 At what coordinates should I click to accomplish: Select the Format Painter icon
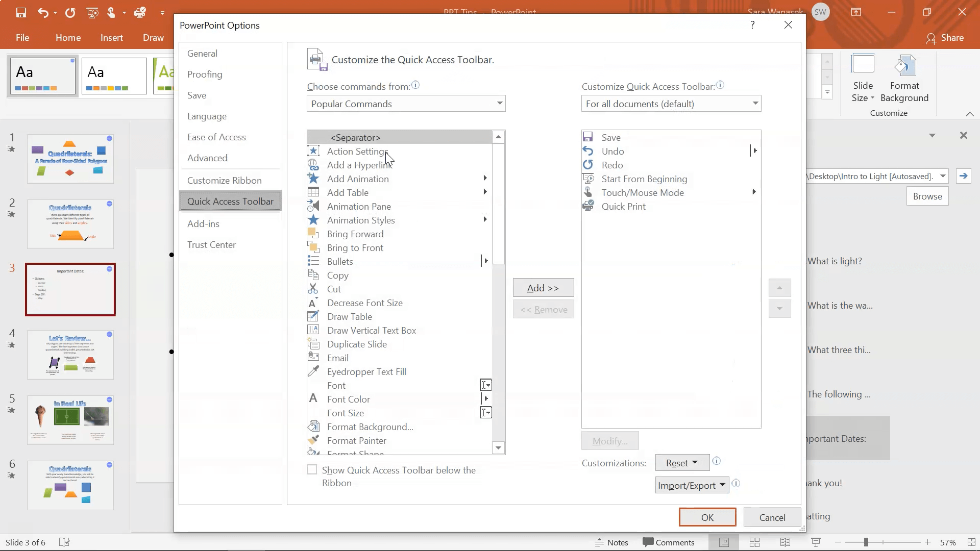tap(313, 440)
